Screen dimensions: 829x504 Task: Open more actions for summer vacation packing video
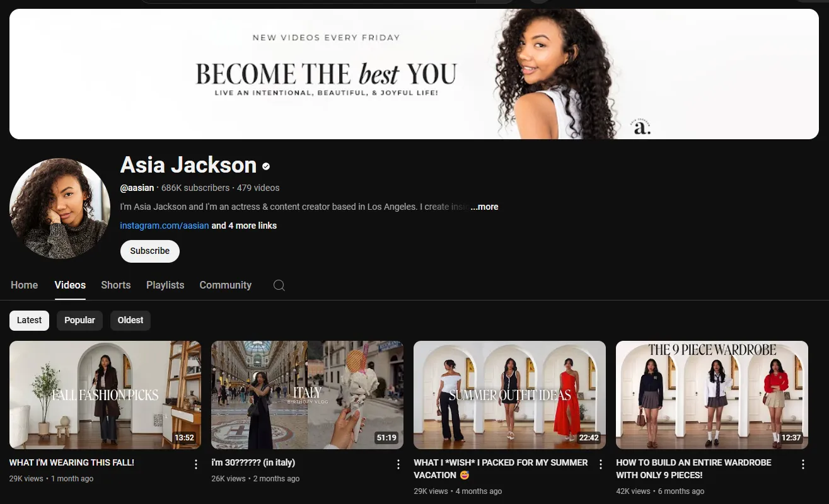[x=601, y=464]
